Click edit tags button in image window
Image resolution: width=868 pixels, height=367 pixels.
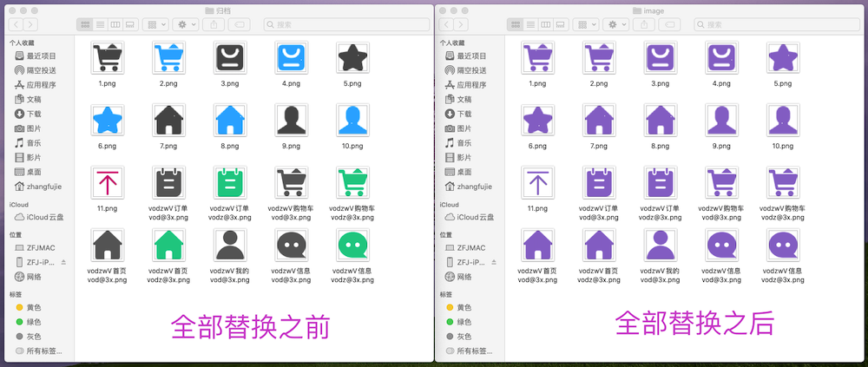(x=669, y=24)
